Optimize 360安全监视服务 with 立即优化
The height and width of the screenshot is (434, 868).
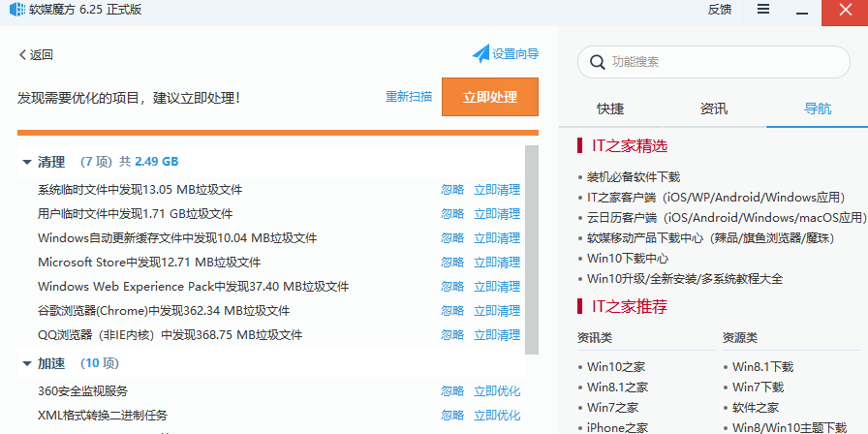[496, 391]
